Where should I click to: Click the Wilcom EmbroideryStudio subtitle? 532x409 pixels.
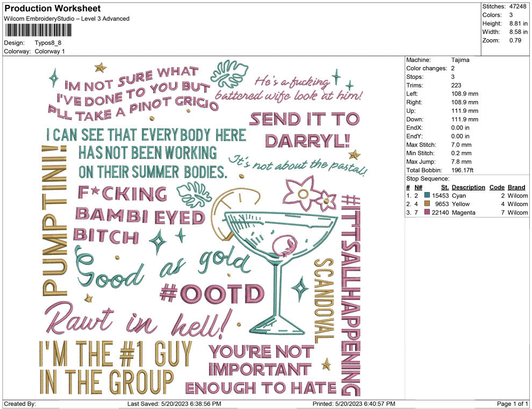pos(67,19)
